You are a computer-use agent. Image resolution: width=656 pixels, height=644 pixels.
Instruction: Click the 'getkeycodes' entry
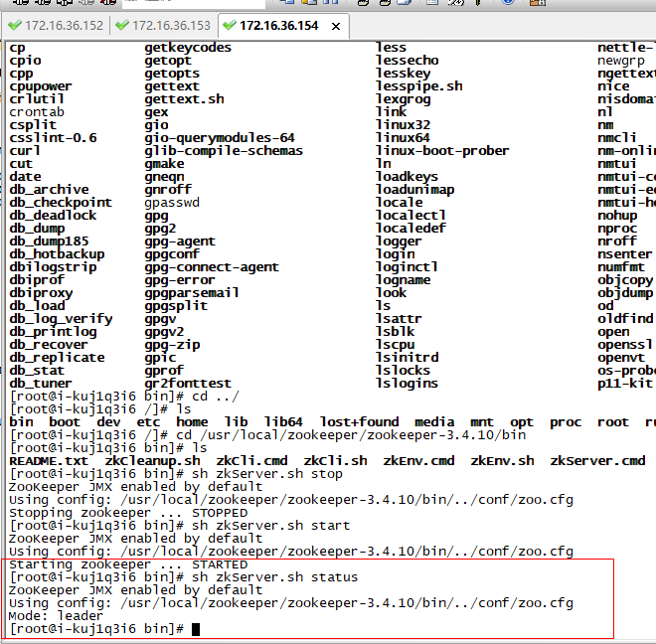click(188, 48)
